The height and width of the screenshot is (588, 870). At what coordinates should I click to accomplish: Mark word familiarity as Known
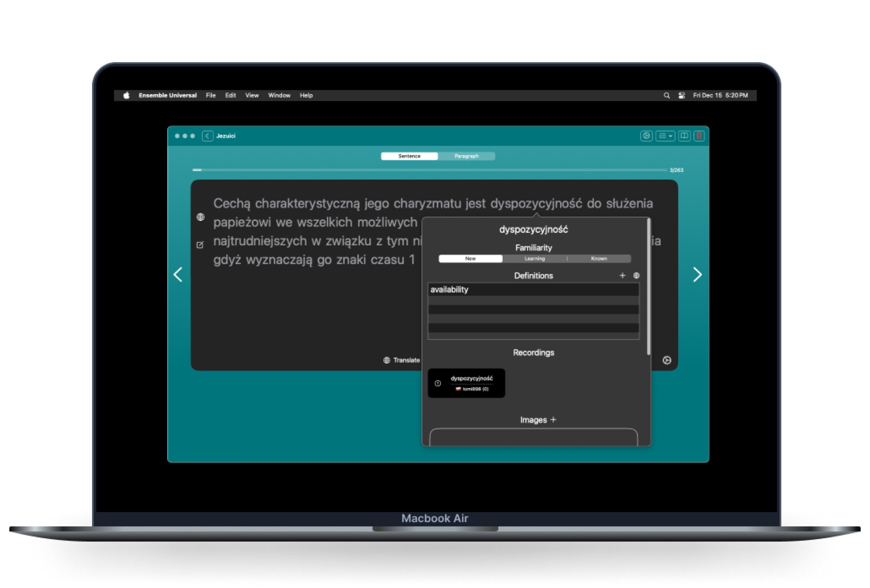pos(599,259)
